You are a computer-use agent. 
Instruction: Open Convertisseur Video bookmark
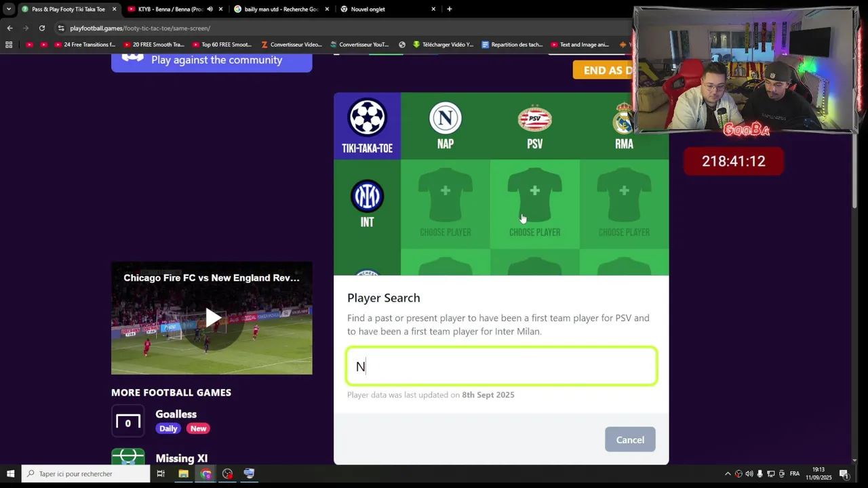pos(292,45)
